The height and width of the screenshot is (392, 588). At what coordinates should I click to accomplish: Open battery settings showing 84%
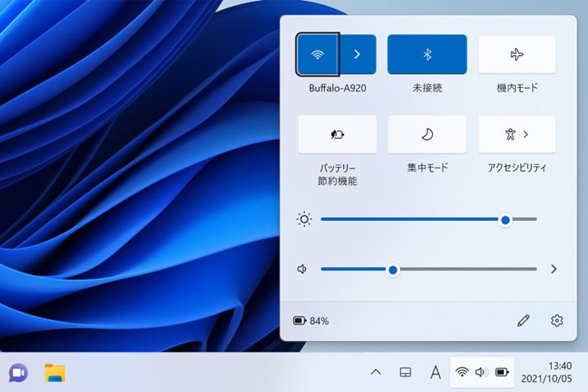tap(311, 321)
